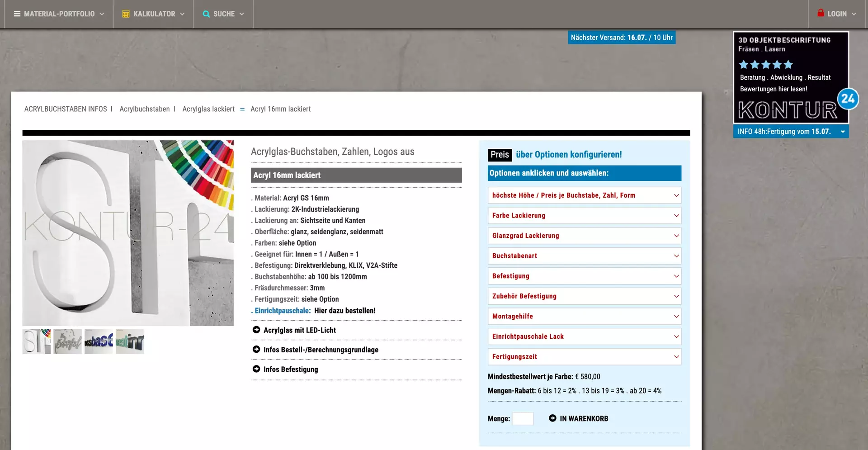Viewport: 868px width, 450px height.
Task: Open the Material-Portfolio menu
Action: click(59, 14)
